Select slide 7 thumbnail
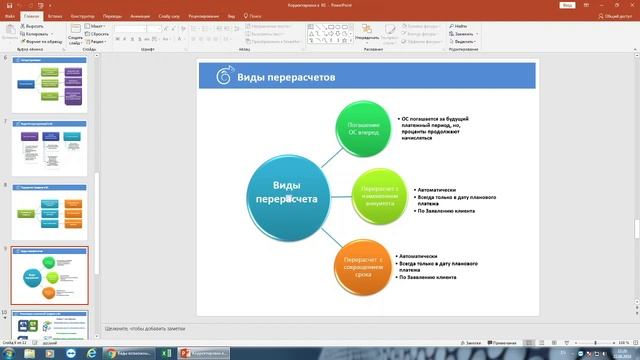 pyautogui.click(x=49, y=148)
